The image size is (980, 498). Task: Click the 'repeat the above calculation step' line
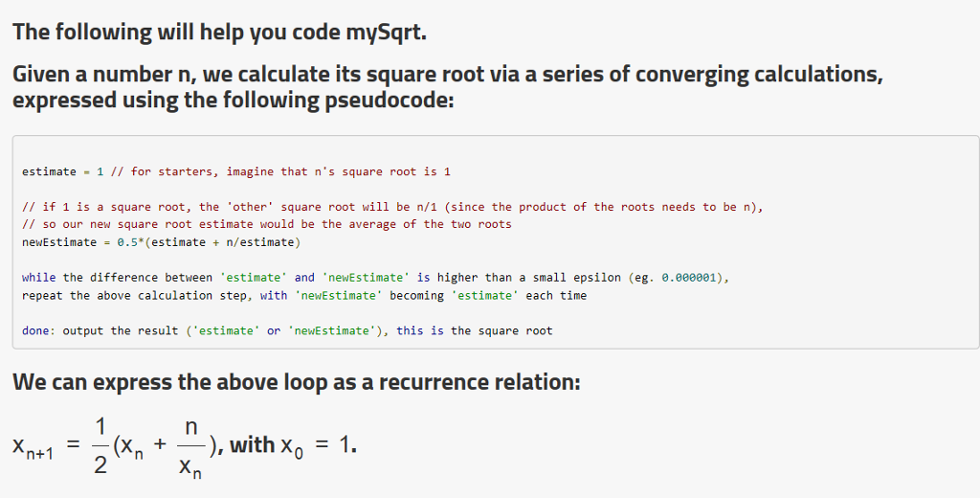pos(304,295)
